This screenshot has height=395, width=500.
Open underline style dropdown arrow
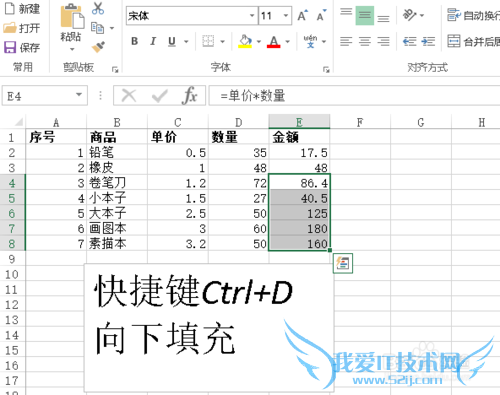pyautogui.click(x=186, y=42)
